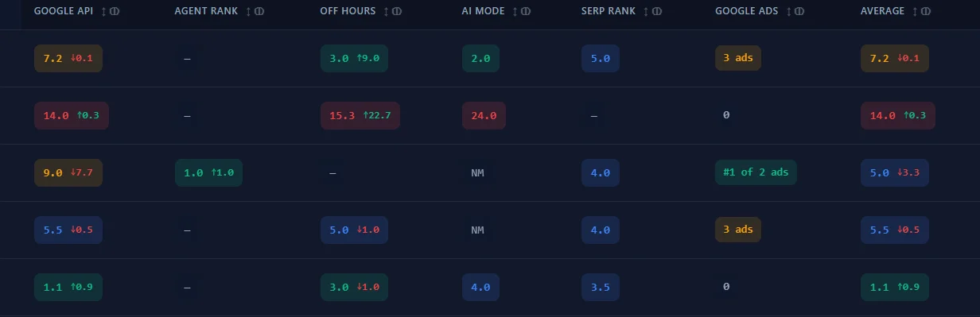The image size is (980, 317).
Task: Open info icon next to GOOGLE ADS
Action: [x=799, y=11]
